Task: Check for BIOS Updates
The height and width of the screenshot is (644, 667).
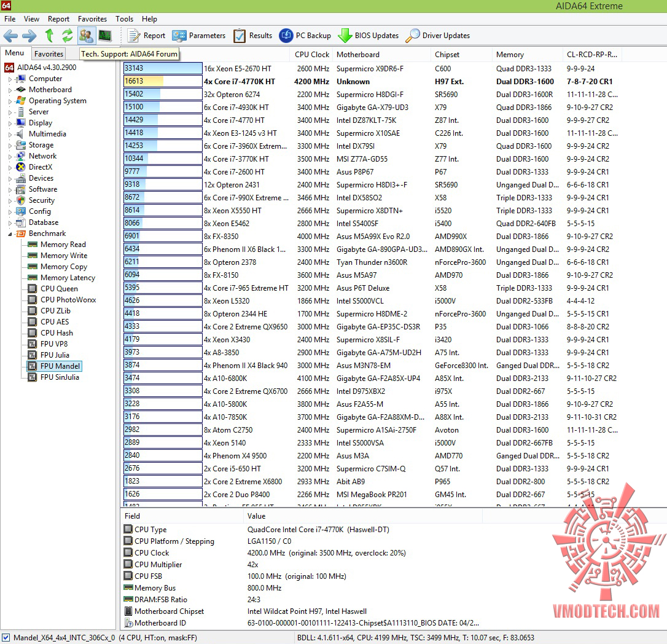Action: (x=369, y=36)
